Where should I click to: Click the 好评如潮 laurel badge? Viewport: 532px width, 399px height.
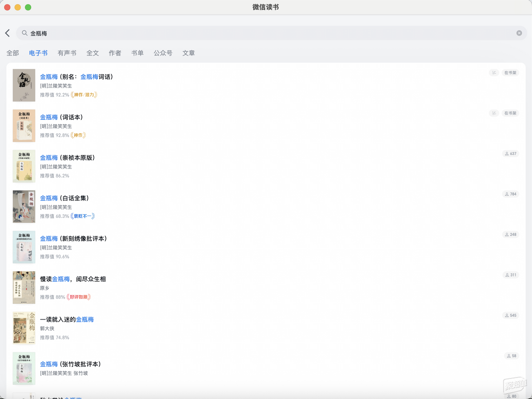[x=79, y=297]
